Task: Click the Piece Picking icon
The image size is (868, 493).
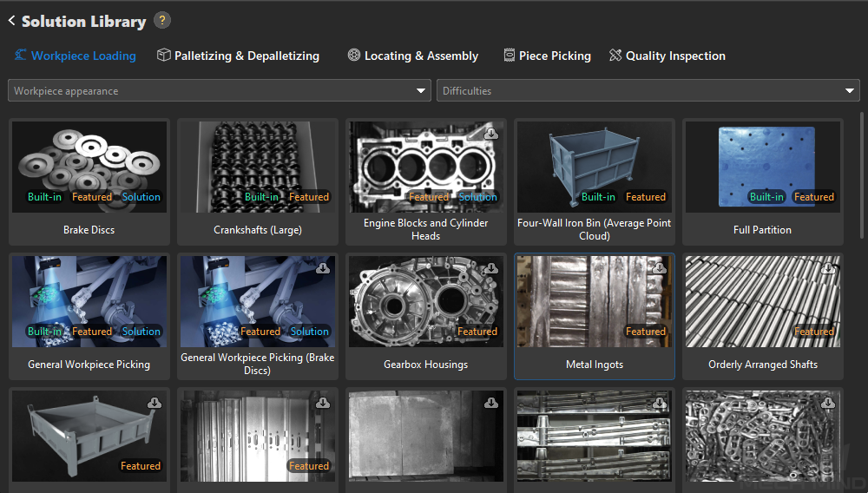Action: pos(510,56)
